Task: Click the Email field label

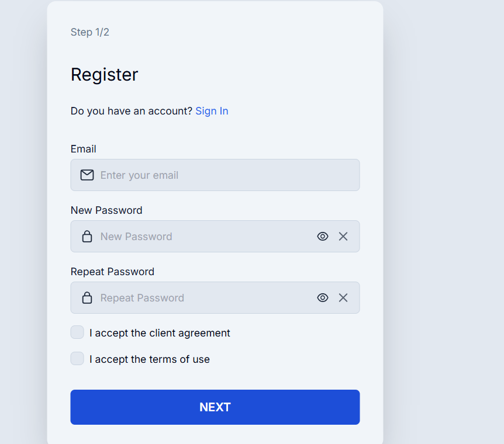Action: tap(83, 149)
